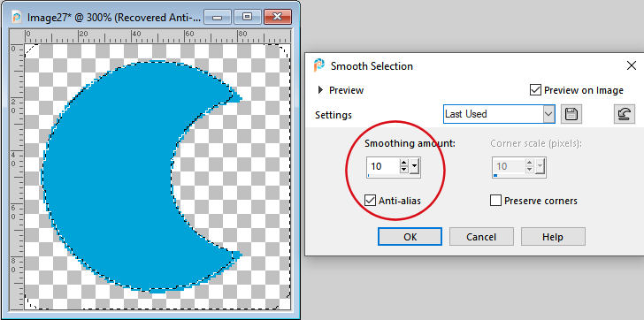Click the OK button
The height and width of the screenshot is (320, 644).
pyautogui.click(x=410, y=237)
